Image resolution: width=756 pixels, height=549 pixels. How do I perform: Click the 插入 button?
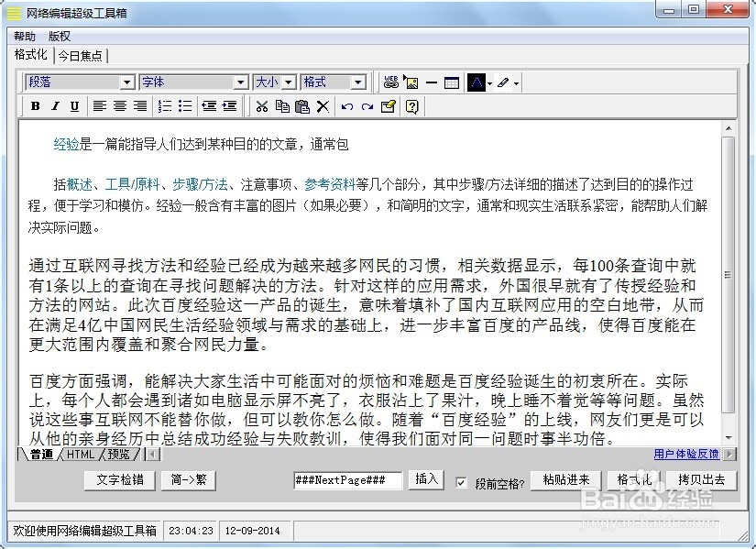(x=426, y=479)
